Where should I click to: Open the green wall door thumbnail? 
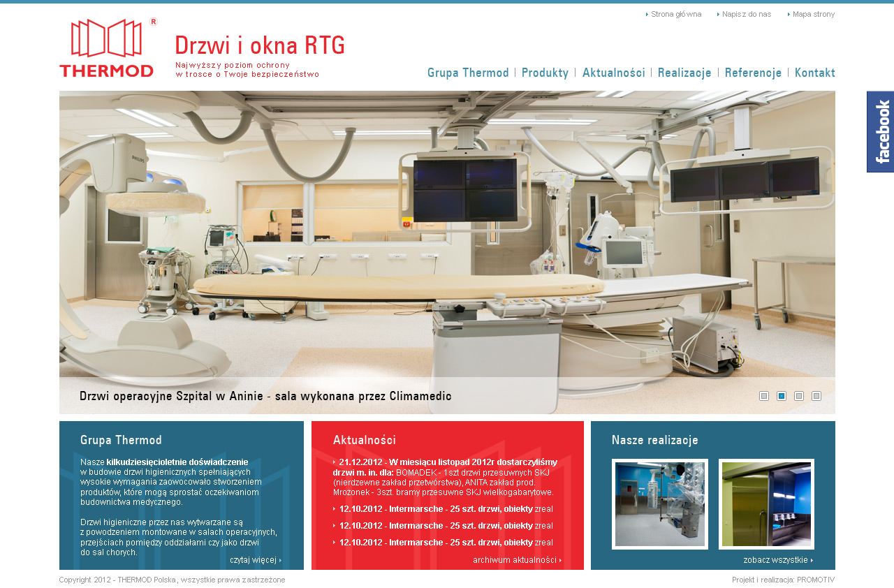pos(766,504)
